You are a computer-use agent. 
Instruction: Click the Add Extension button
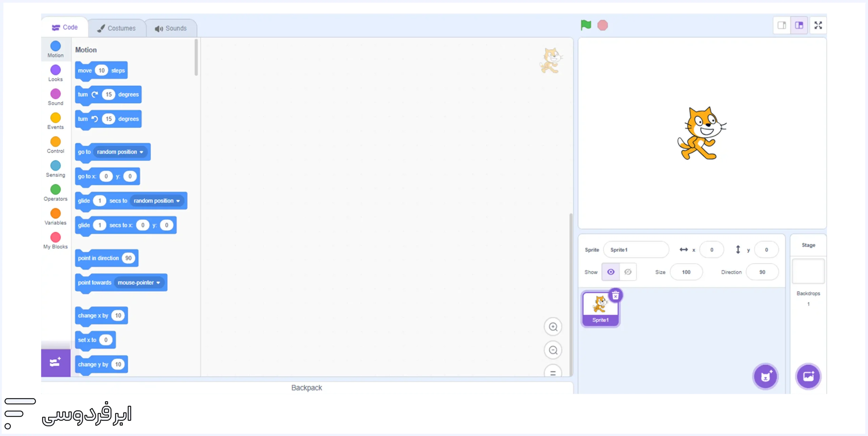pyautogui.click(x=56, y=363)
